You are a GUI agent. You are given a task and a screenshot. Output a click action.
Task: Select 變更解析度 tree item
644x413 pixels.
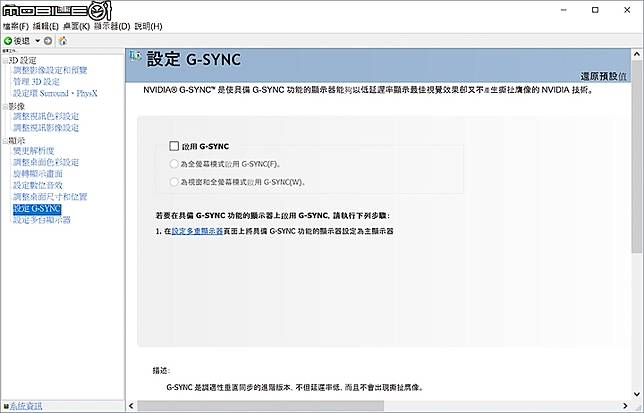coord(34,151)
